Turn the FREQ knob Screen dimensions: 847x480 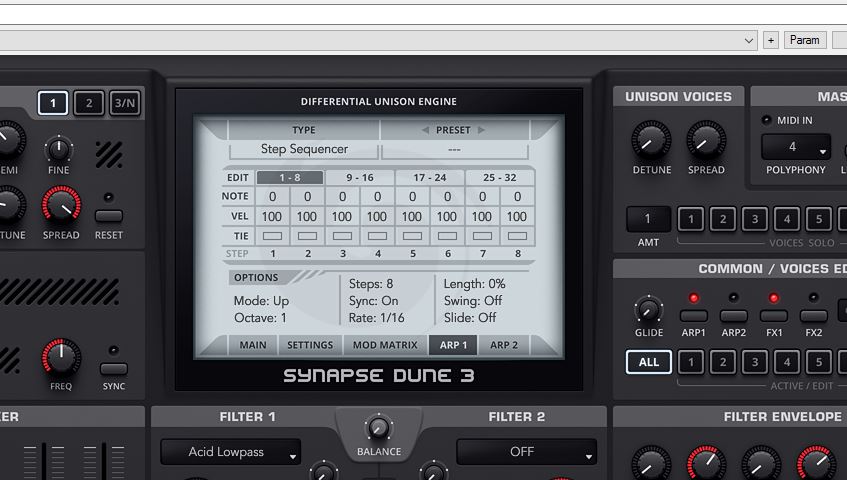pyautogui.click(x=62, y=358)
